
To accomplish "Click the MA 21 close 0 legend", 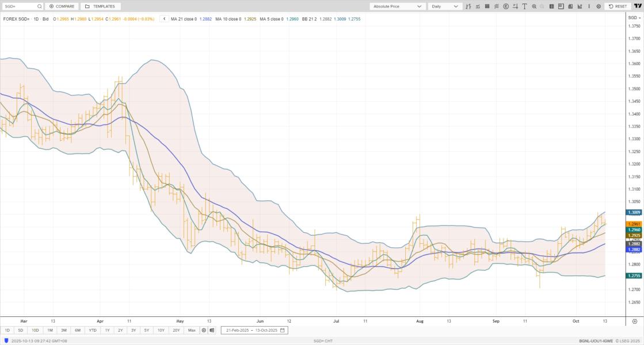I will [x=184, y=19].
